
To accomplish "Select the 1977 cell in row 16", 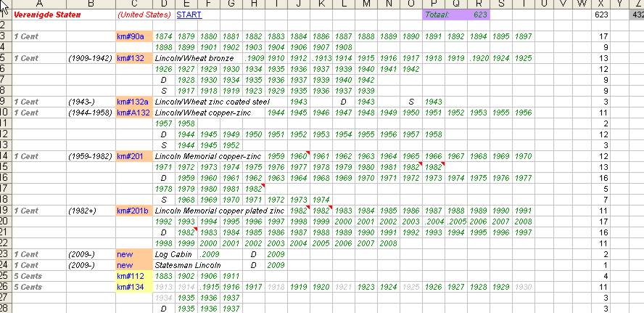I will (524, 178).
